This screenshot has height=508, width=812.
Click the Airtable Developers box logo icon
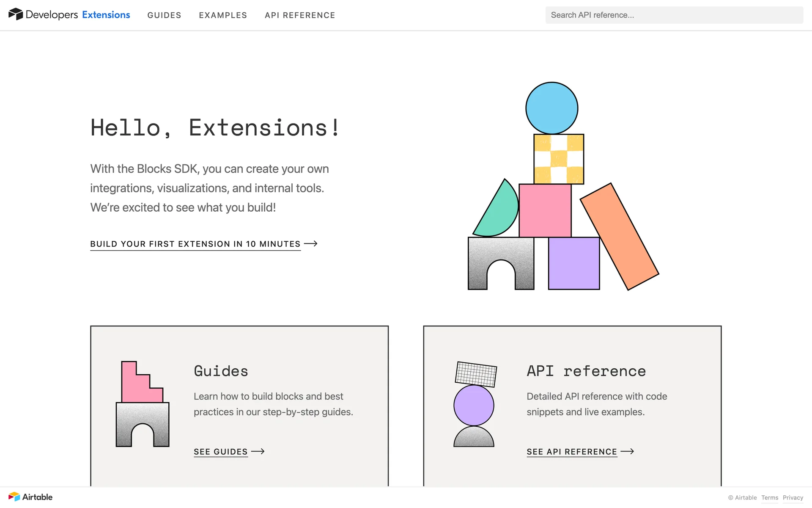[x=16, y=14]
